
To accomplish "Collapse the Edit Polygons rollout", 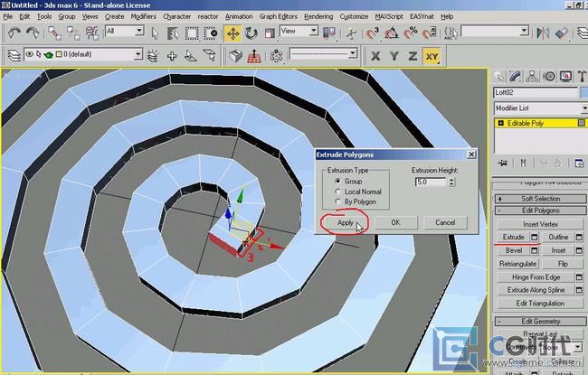I will [x=540, y=211].
